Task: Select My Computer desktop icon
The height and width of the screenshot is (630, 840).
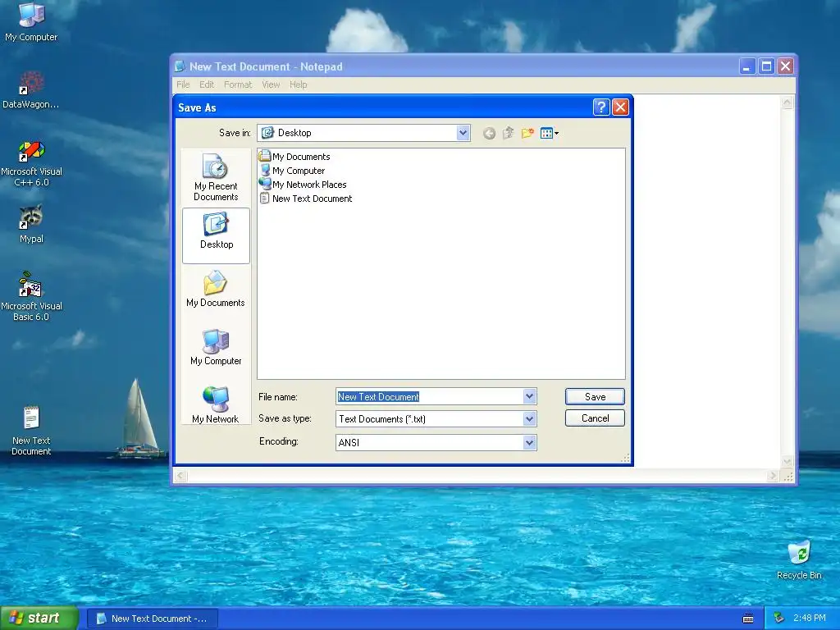Action: tap(31, 22)
